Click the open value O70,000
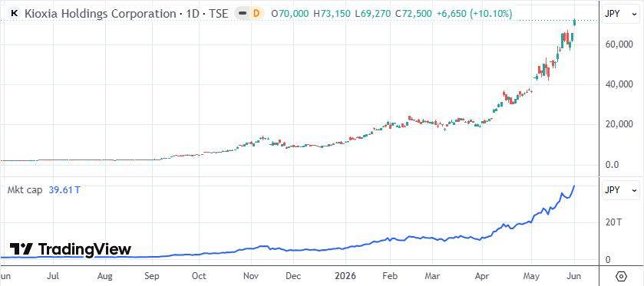Screen dimensions: 644x286 pos(290,14)
